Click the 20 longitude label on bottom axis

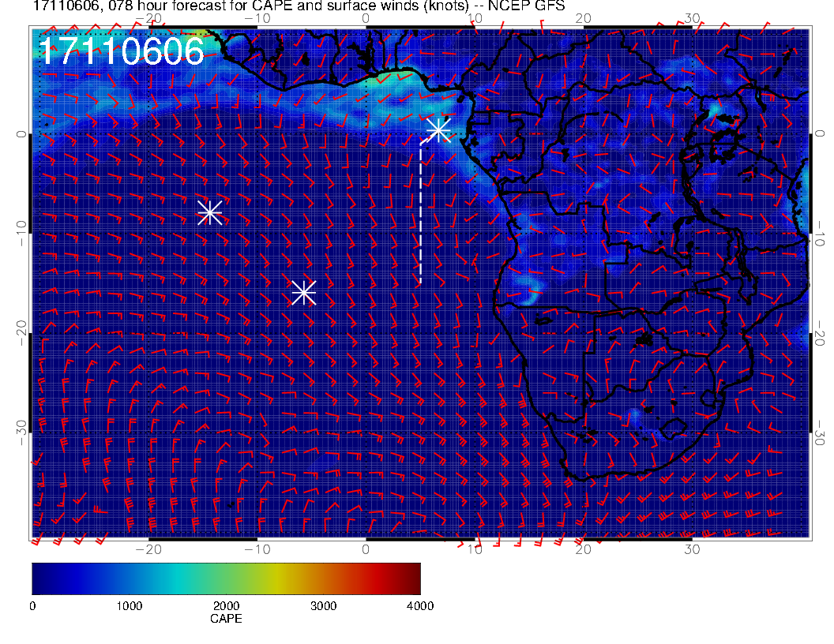583,549
